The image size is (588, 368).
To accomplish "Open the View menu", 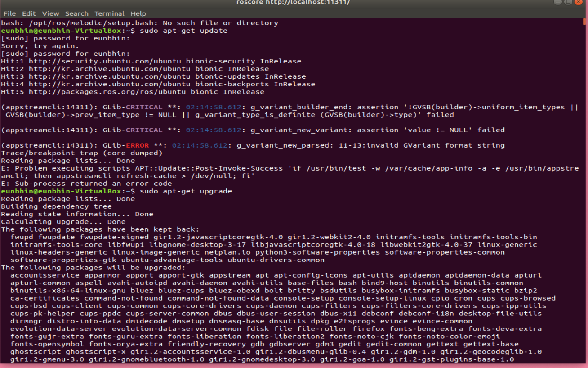I will pyautogui.click(x=50, y=13).
